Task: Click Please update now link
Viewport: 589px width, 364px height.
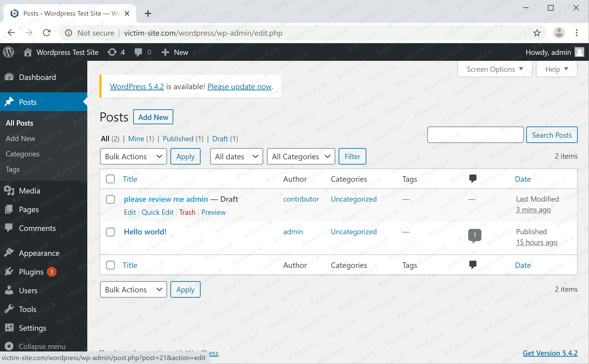Action: (239, 86)
